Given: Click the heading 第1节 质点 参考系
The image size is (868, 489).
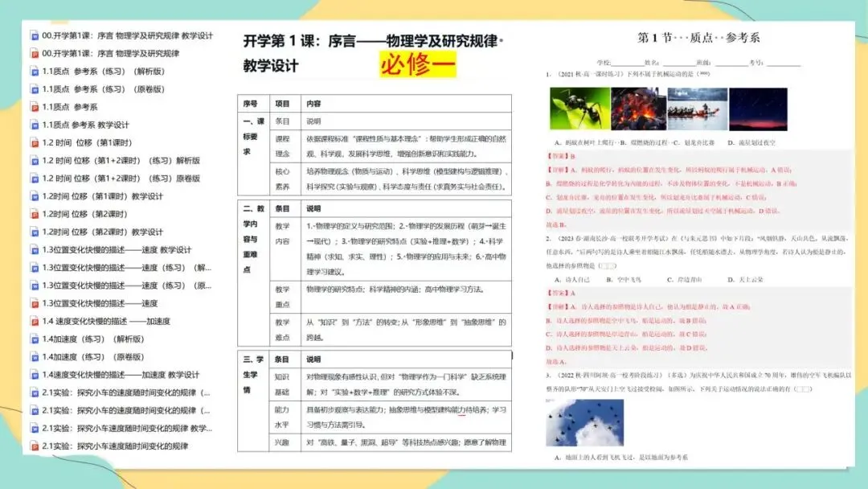Looking at the screenshot, I should tap(698, 38).
